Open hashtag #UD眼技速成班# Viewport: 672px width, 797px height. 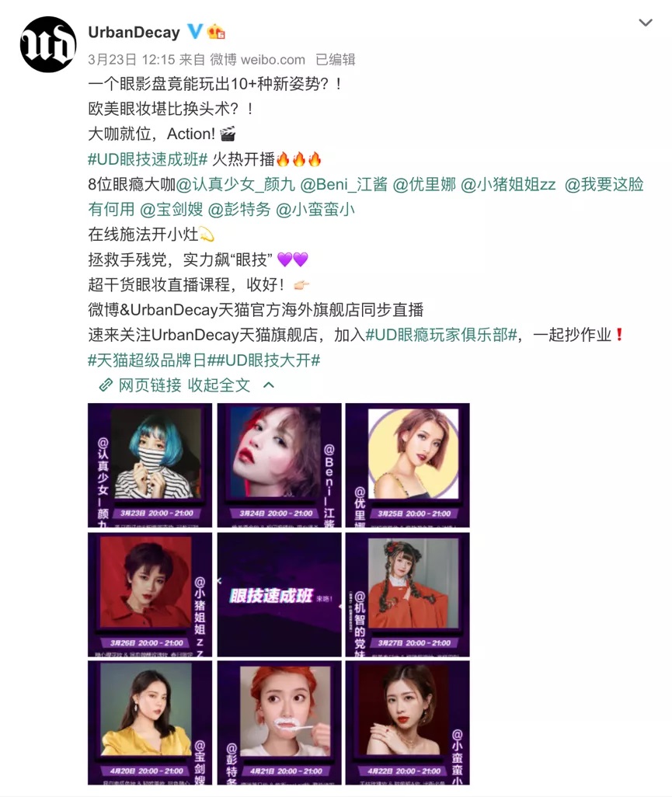[x=148, y=159]
